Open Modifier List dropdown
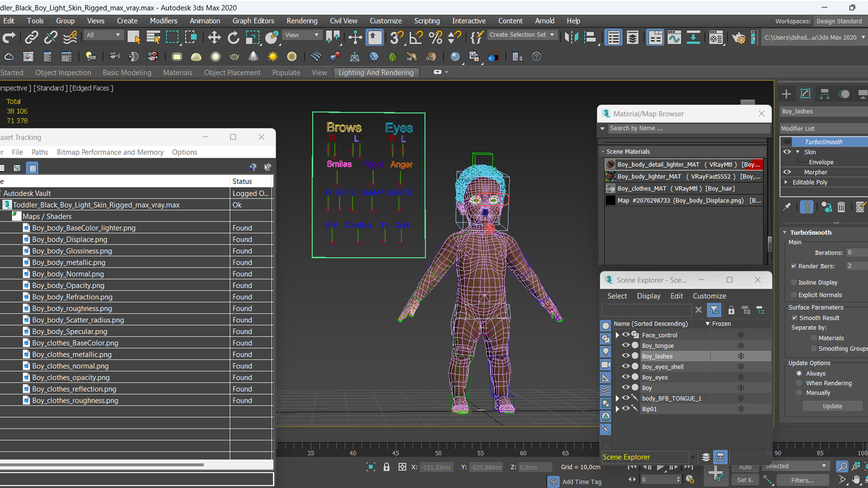Viewport: 868px width, 488px height. click(824, 129)
